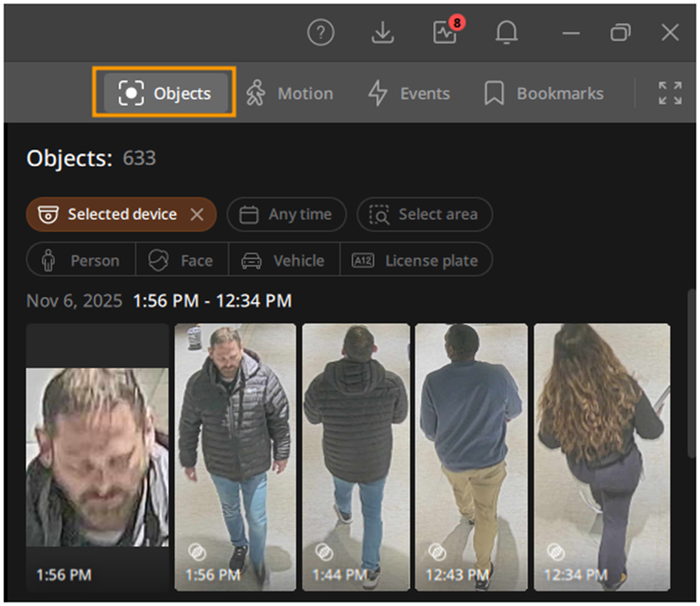Remove the Selected device filter
Viewport: 700px width, 606px height.
pos(197,215)
